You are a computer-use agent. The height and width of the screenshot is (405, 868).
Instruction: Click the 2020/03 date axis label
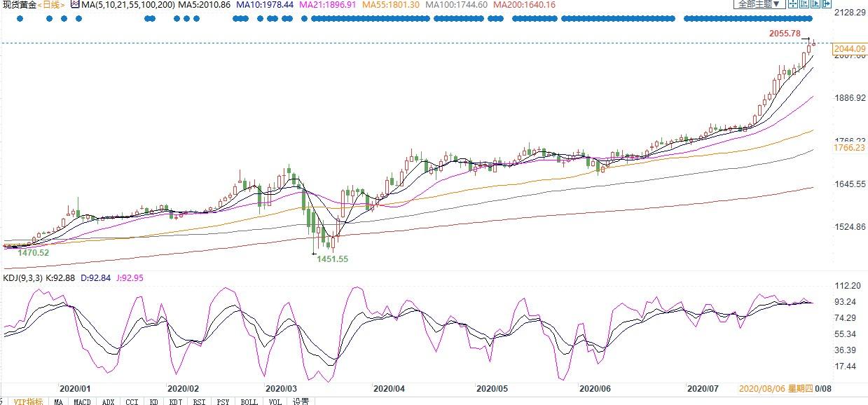click(x=281, y=388)
